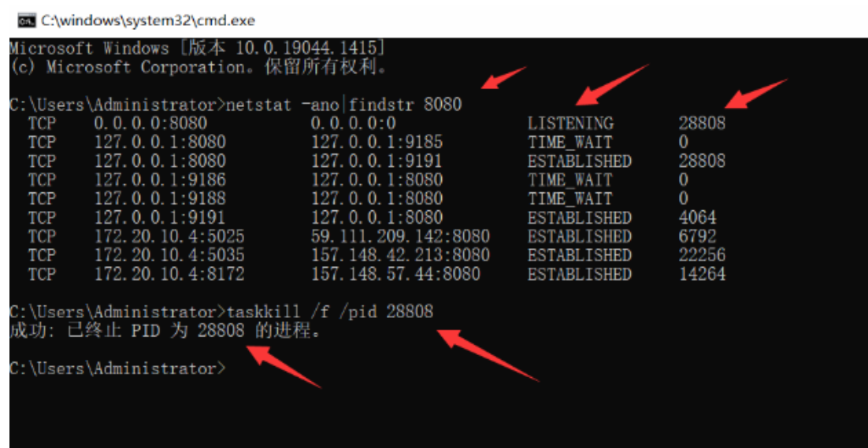The image size is (868, 448).
Task: Select the LISTENING state text
Action: coord(570,124)
